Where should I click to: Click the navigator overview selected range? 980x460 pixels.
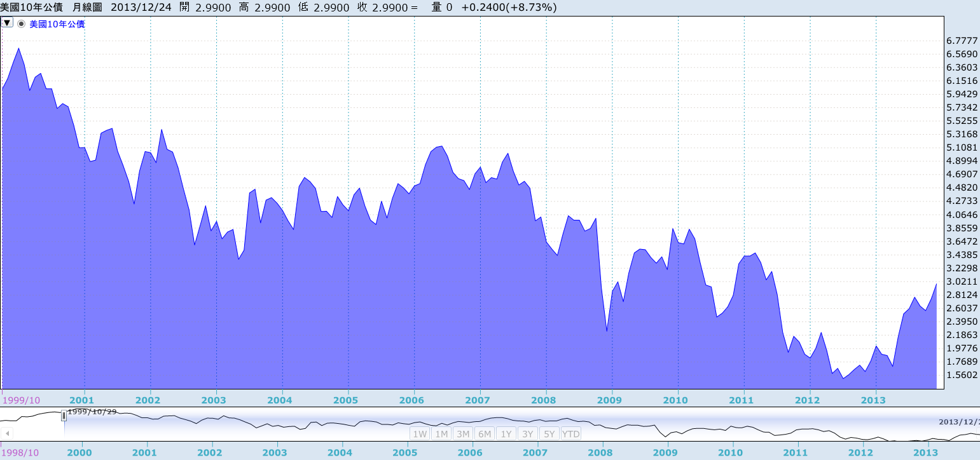tap(521, 426)
